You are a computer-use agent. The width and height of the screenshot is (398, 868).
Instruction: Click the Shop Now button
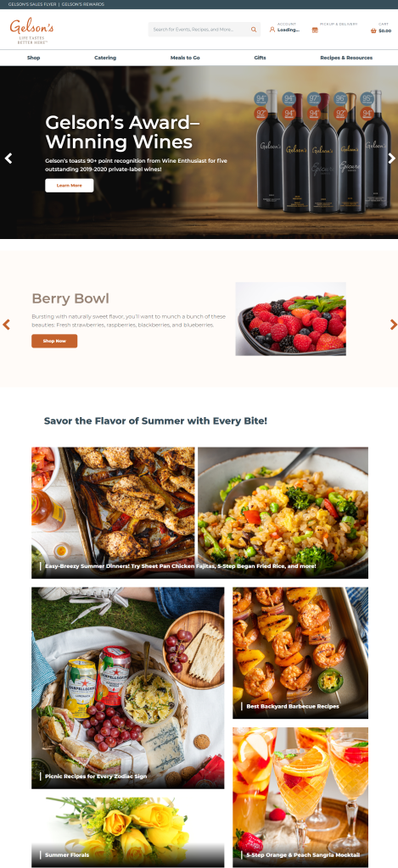coord(54,341)
